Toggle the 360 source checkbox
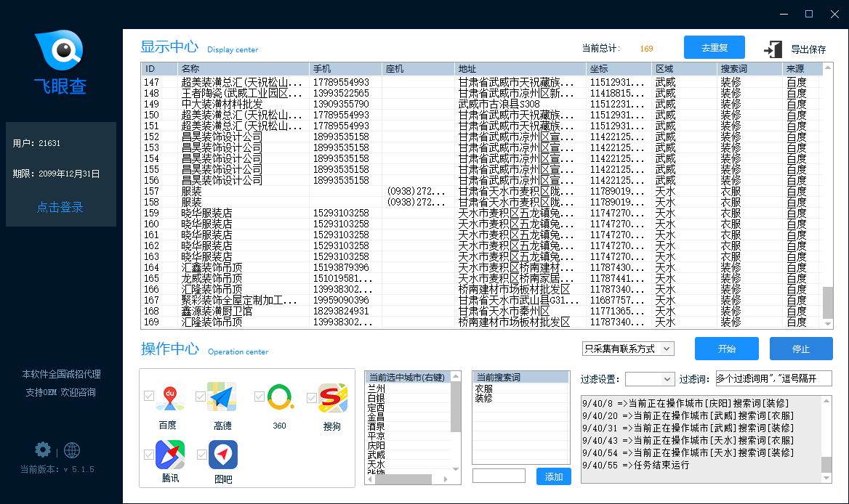This screenshot has height=504, width=849. tap(259, 397)
